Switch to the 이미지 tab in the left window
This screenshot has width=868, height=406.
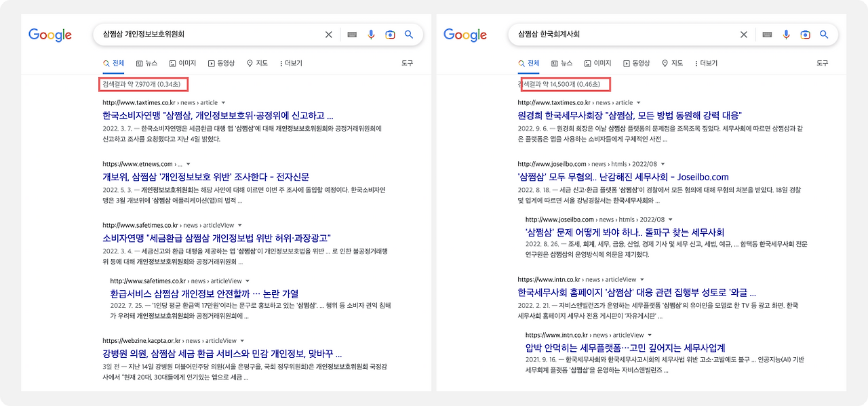(x=182, y=63)
